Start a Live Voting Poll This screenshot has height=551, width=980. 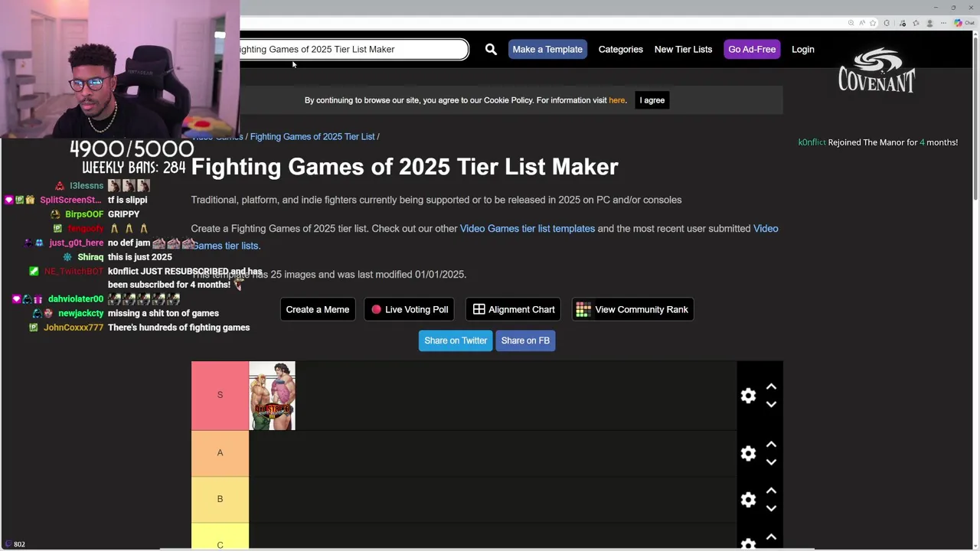tap(410, 309)
